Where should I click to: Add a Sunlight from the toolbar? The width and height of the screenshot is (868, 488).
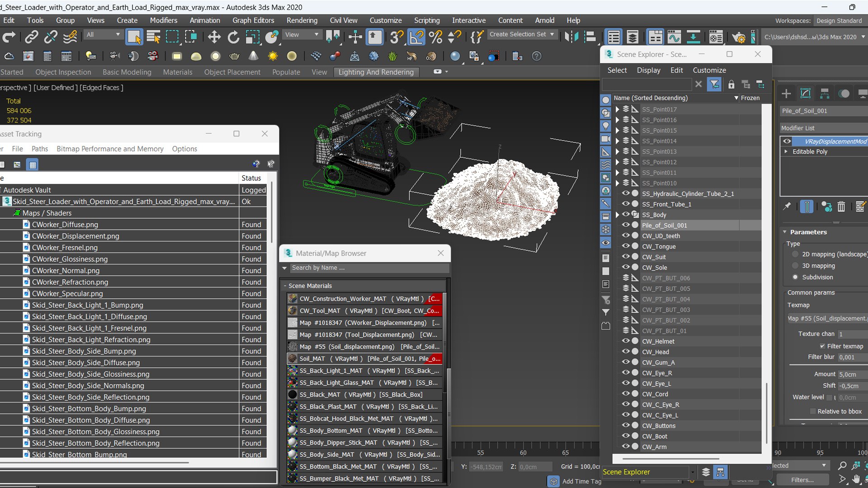coord(273,56)
